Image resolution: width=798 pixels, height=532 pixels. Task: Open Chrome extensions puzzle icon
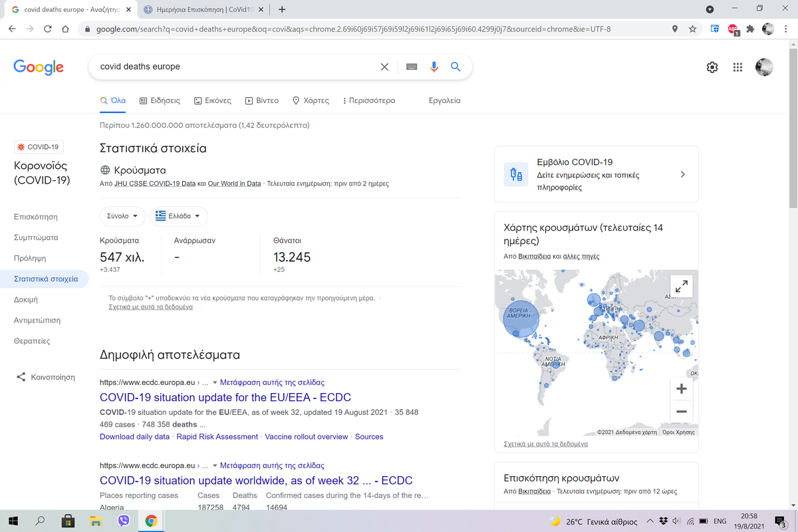point(751,29)
